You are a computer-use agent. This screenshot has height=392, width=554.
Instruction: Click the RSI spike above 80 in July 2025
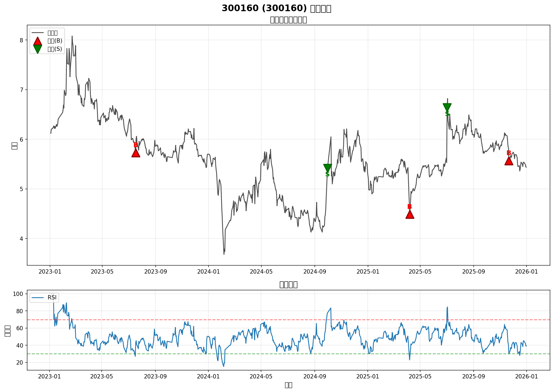(447, 307)
